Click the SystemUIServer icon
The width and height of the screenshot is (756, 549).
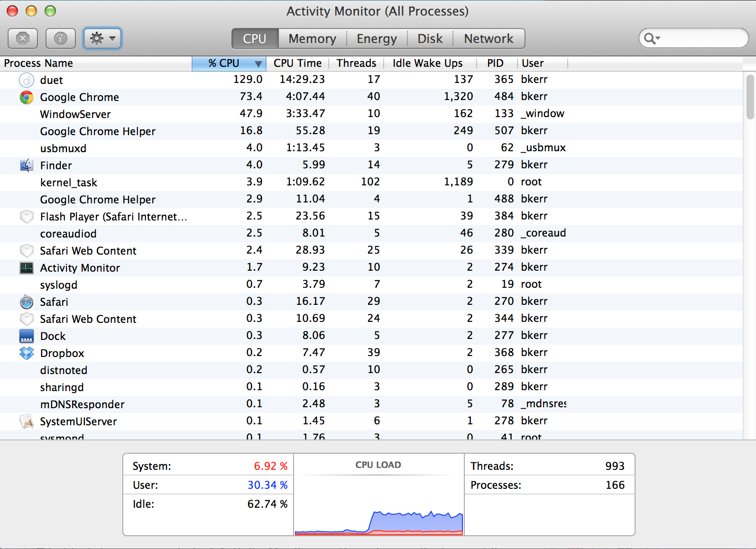pos(27,421)
